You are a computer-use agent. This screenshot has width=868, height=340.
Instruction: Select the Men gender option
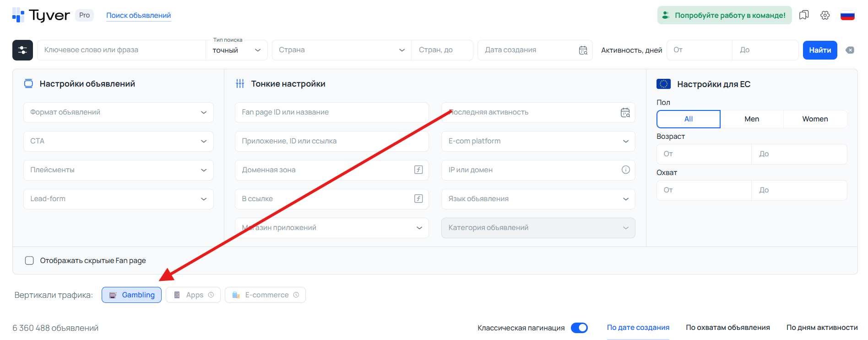[x=752, y=119]
